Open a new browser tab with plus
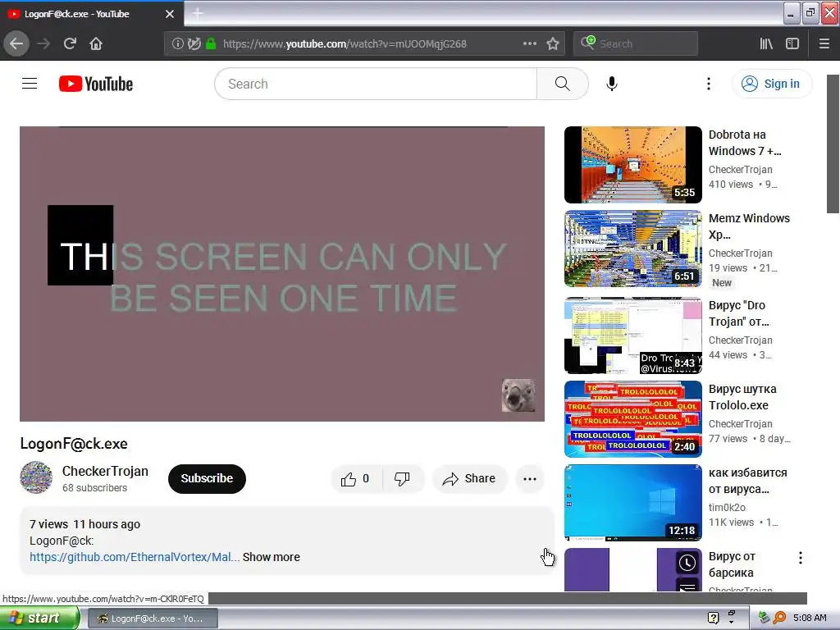840x630 pixels. tap(198, 13)
